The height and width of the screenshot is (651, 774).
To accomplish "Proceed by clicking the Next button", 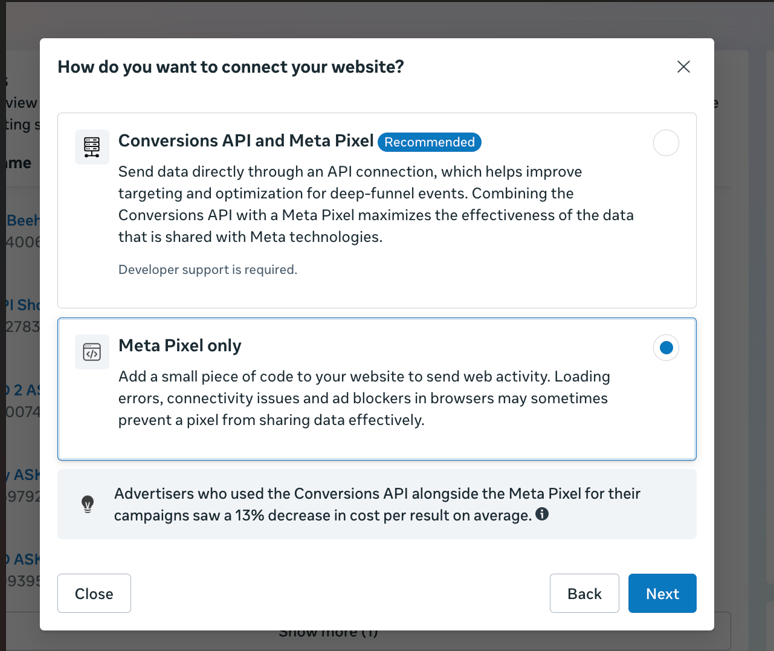I will (x=662, y=594).
